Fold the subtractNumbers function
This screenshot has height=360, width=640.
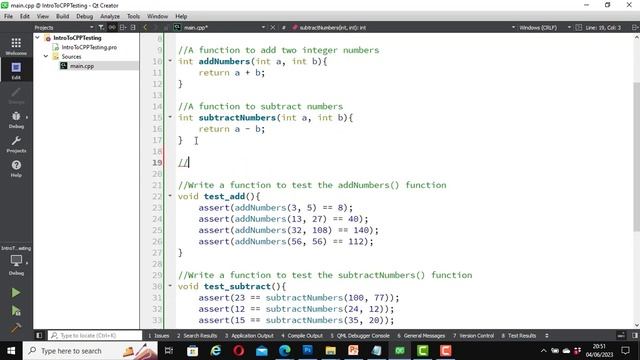(x=170, y=117)
